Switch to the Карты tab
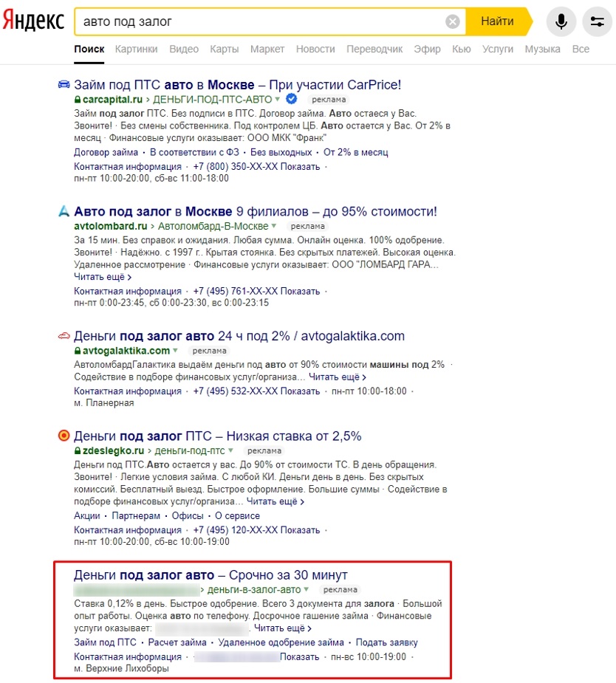Viewport: 616px width, 683px height. click(x=225, y=49)
